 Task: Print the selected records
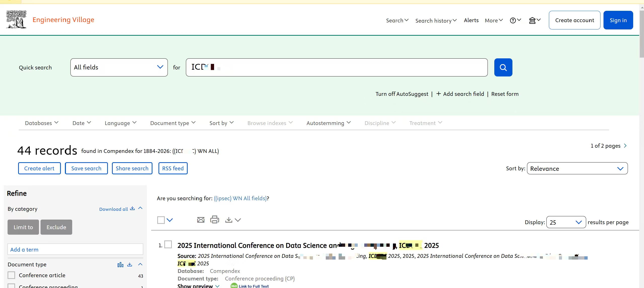click(x=215, y=220)
